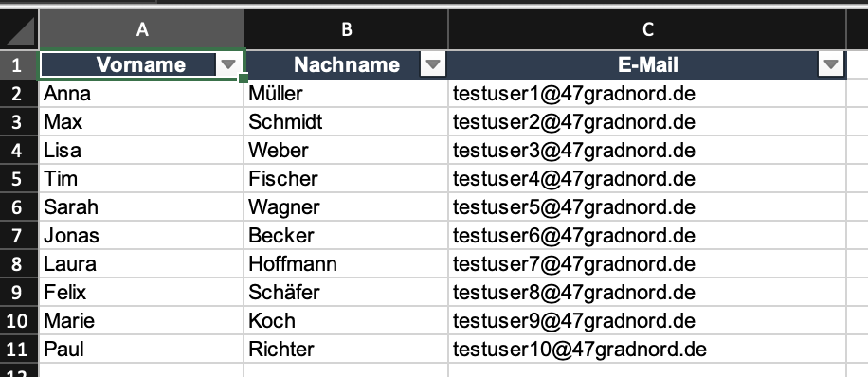Screen dimensions: 868x377
Task: Select the cell with Sarah
Action: tap(141, 207)
